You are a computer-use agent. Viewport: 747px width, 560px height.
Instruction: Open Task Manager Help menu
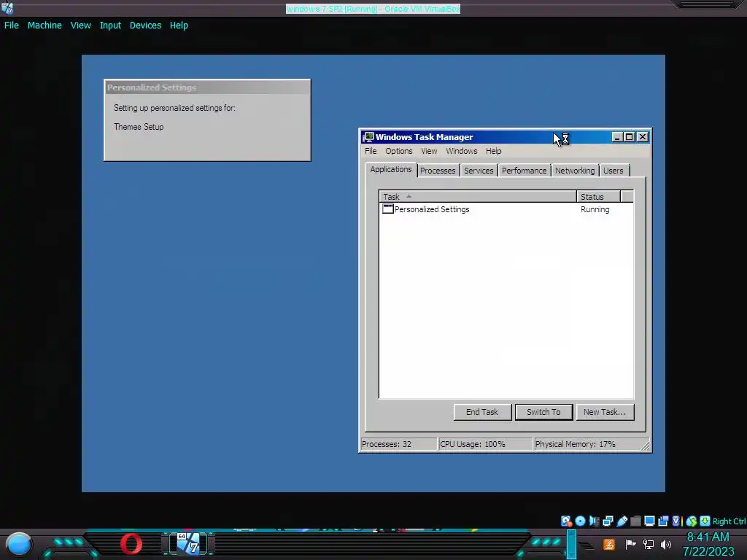click(x=494, y=151)
